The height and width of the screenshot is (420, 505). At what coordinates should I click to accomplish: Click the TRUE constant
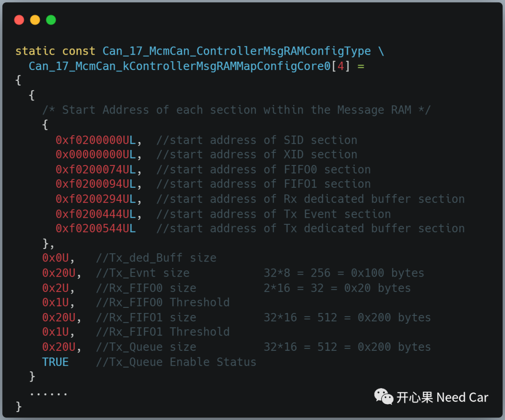click(x=55, y=362)
